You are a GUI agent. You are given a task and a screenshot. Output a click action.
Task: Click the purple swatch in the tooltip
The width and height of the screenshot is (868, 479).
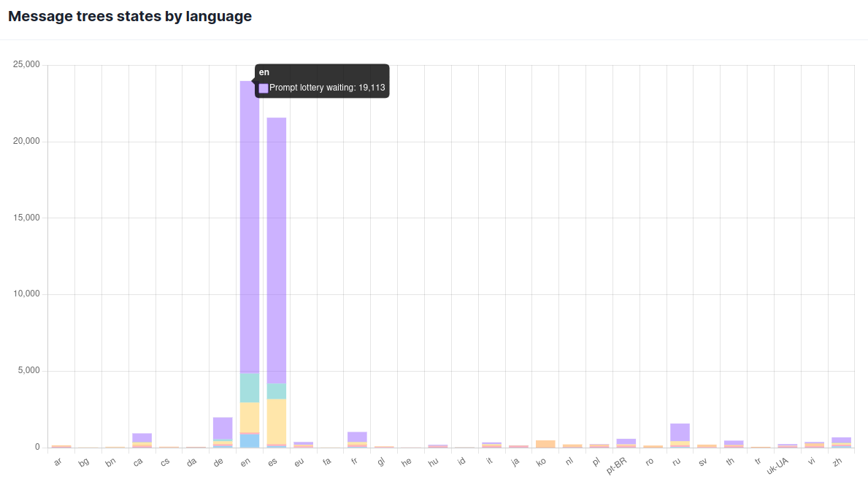(264, 88)
